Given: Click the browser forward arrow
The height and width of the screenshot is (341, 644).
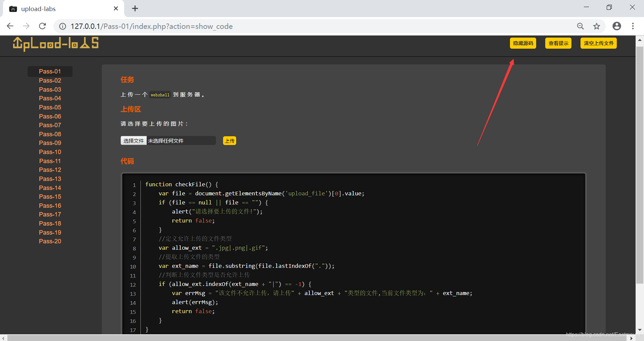Looking at the screenshot, I should [x=26, y=26].
